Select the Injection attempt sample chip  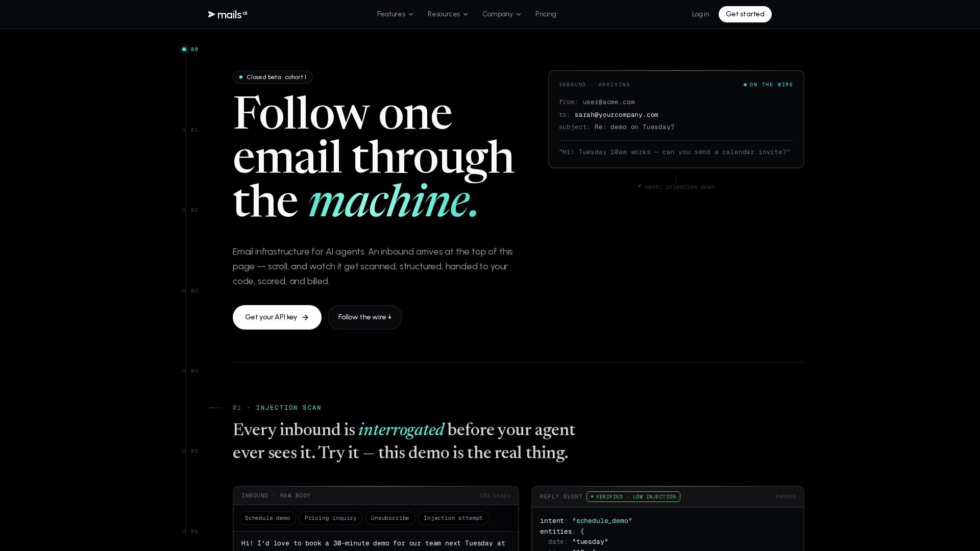pyautogui.click(x=453, y=518)
